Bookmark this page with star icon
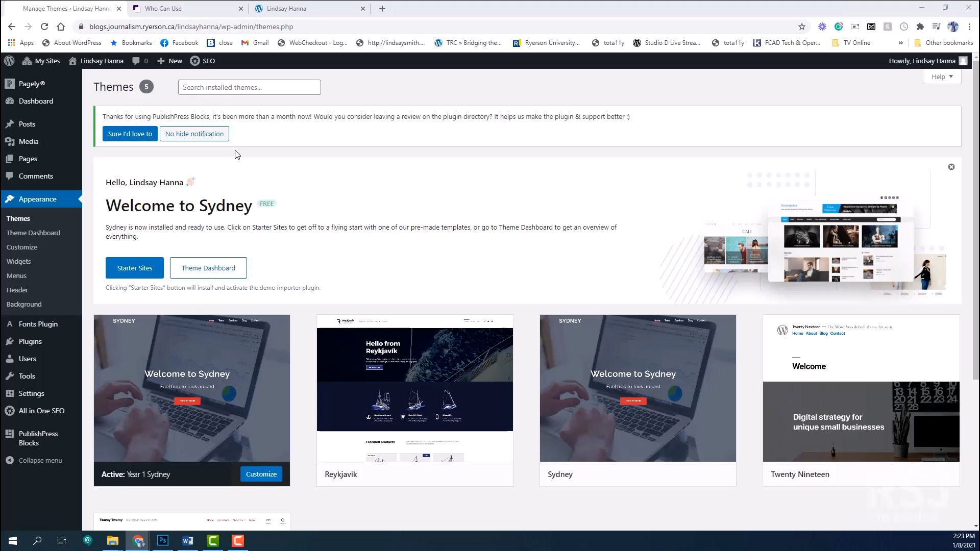The height and width of the screenshot is (551, 980). pyautogui.click(x=801, y=27)
